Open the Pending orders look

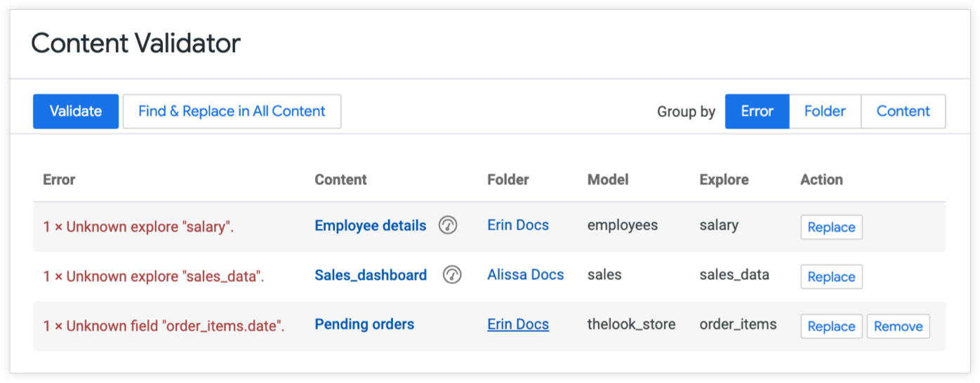click(x=364, y=325)
